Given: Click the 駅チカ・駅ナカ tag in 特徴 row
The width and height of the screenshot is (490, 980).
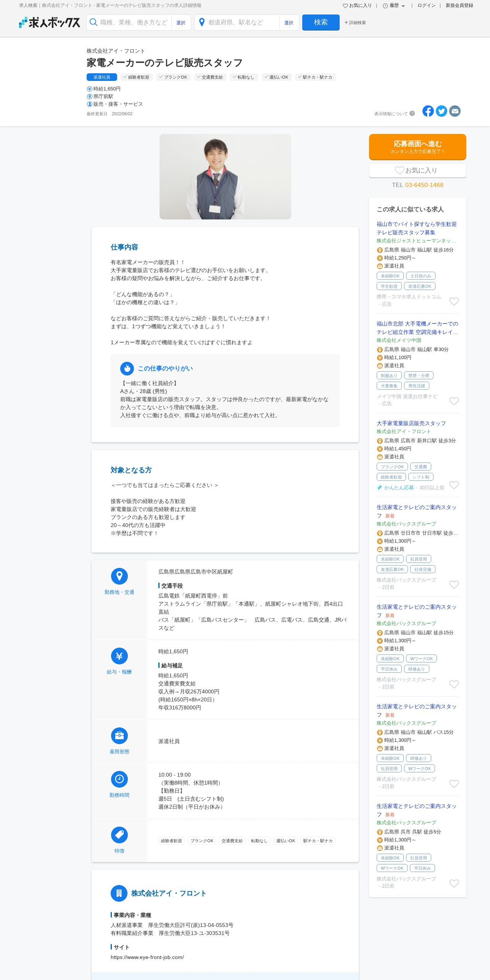Looking at the screenshot, I should (318, 841).
